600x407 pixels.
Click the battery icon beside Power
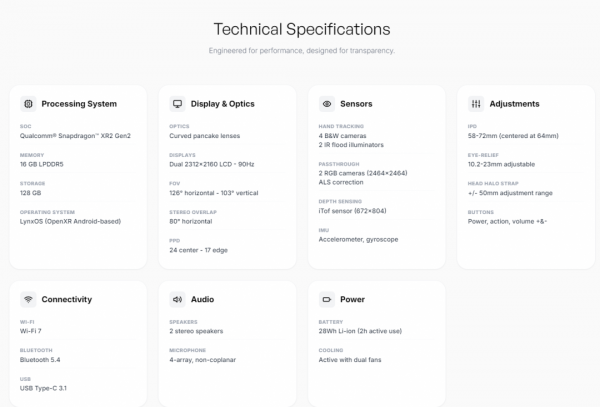[327, 299]
